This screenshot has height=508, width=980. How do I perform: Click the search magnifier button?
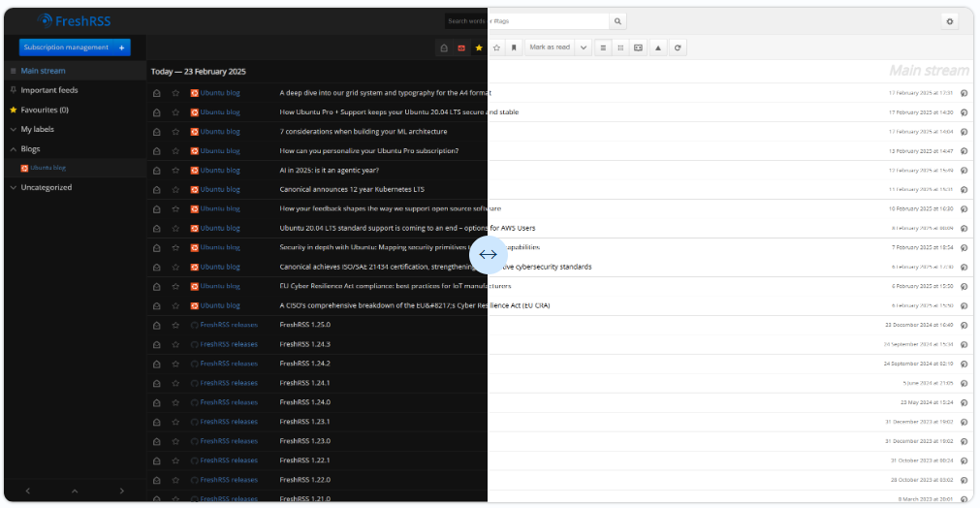click(x=617, y=21)
